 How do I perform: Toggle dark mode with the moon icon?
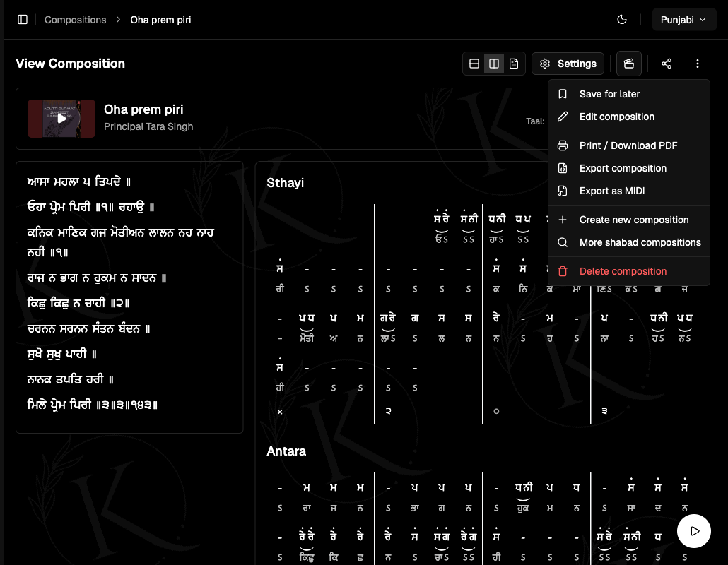coord(621,19)
